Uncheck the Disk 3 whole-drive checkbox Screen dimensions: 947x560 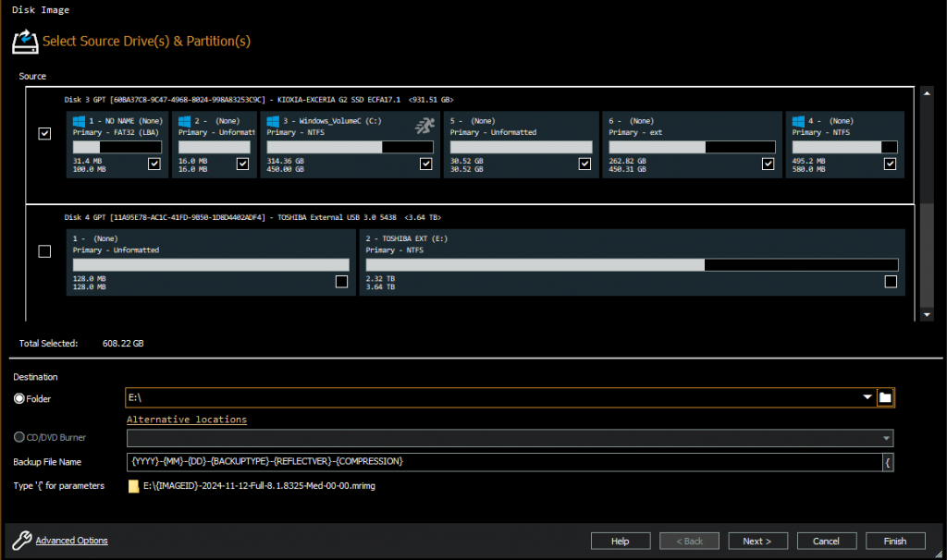(44, 133)
